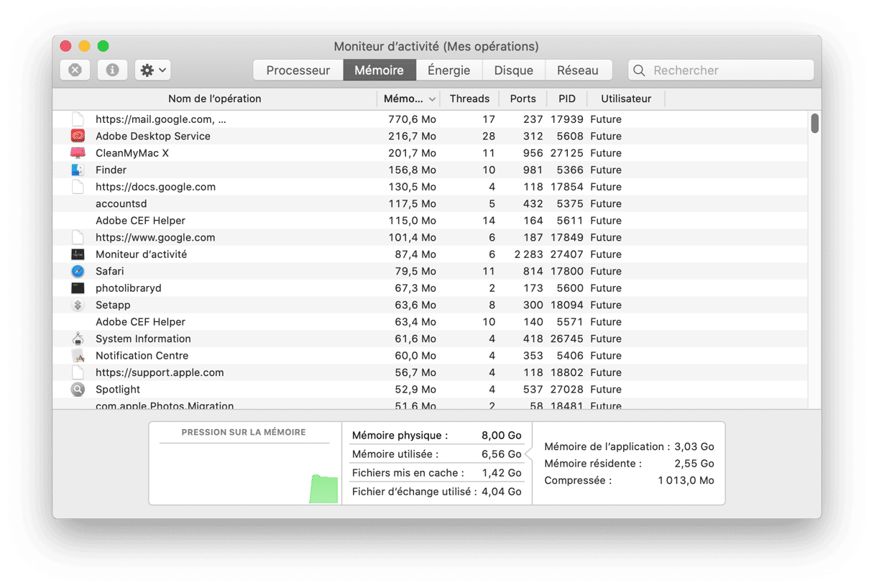Click the process list vertical scrollbar thumb
874x588 pixels.
pyautogui.click(x=815, y=123)
